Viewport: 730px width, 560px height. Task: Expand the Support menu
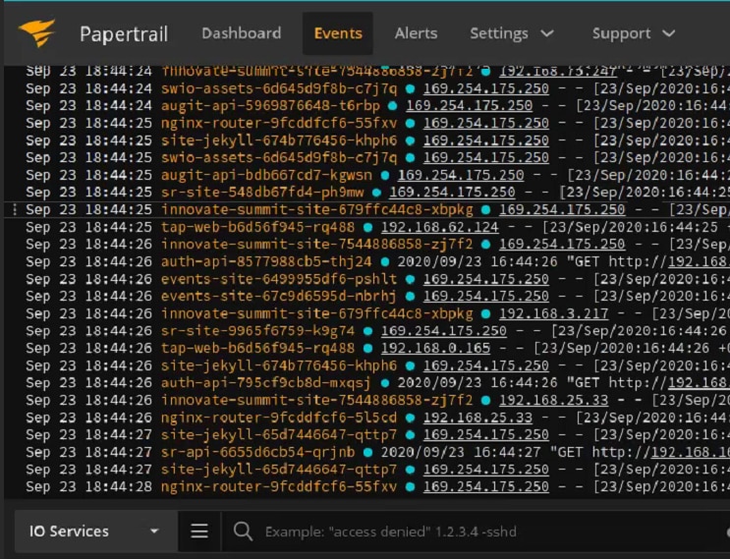point(634,33)
